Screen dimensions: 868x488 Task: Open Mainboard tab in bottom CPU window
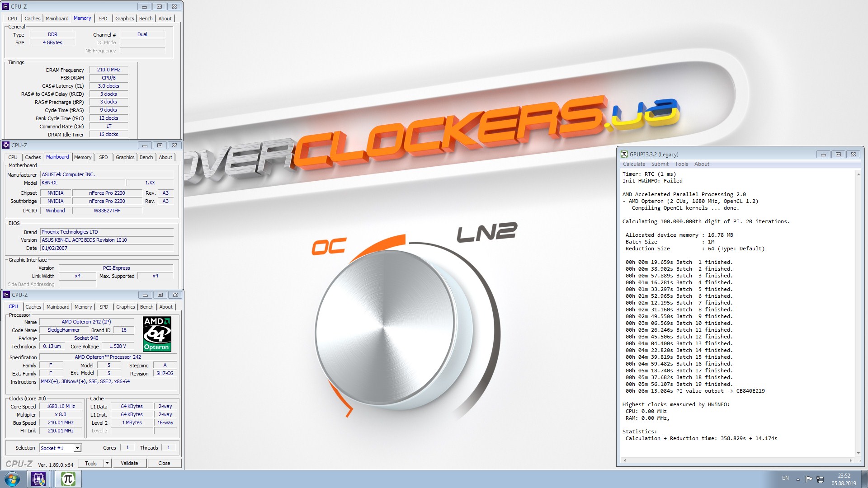(x=58, y=307)
